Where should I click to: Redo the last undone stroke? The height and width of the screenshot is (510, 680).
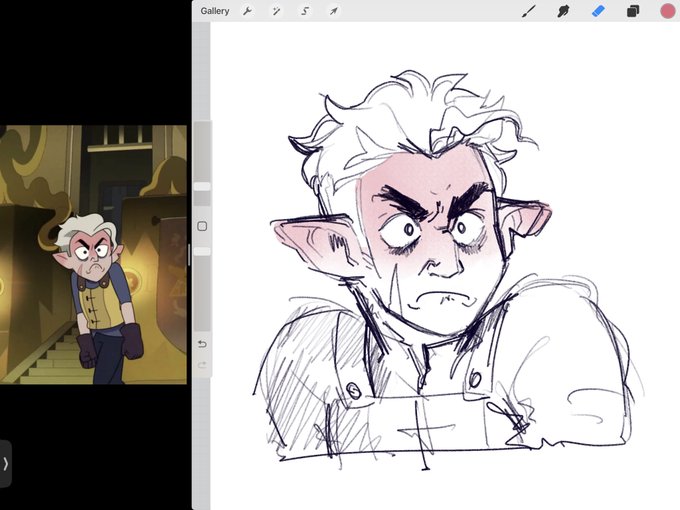point(202,365)
